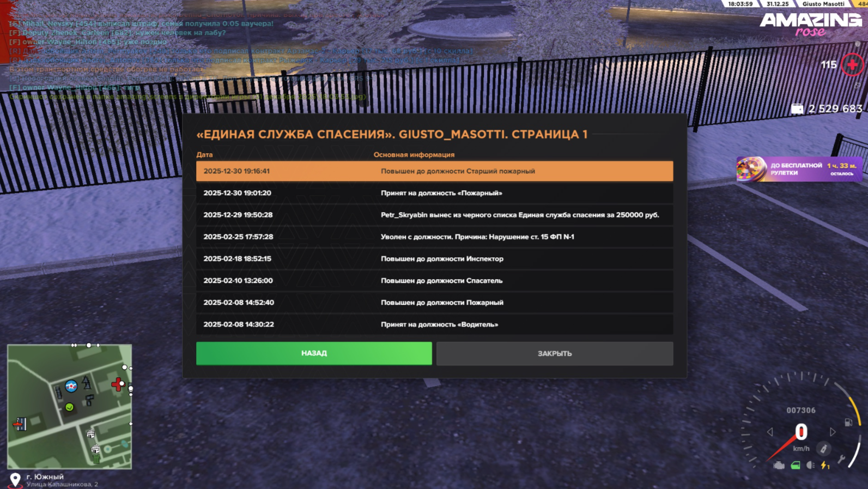Click the headlights indicator icon
This screenshot has width=868, height=489.
click(811, 466)
